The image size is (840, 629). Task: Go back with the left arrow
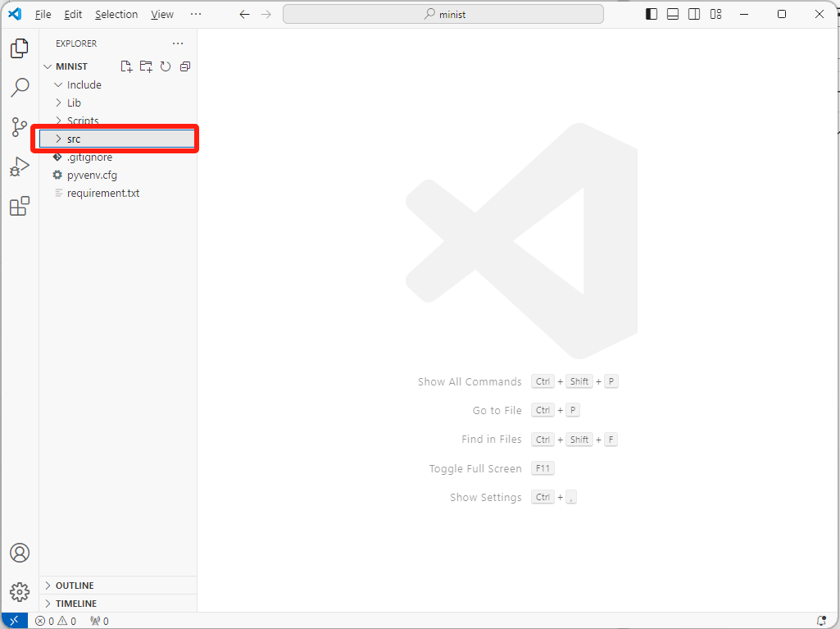[244, 15]
